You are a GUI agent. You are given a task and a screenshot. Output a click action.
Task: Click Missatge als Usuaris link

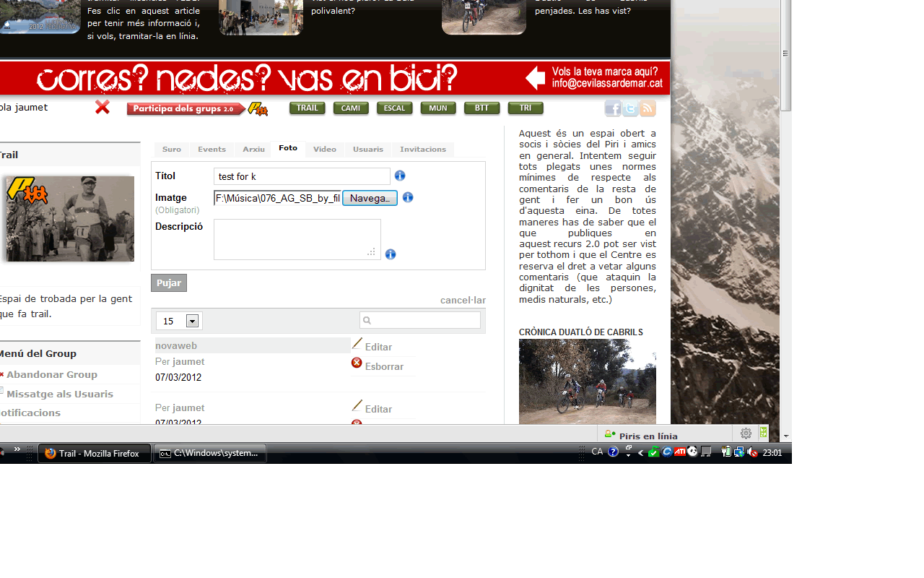pyautogui.click(x=60, y=394)
